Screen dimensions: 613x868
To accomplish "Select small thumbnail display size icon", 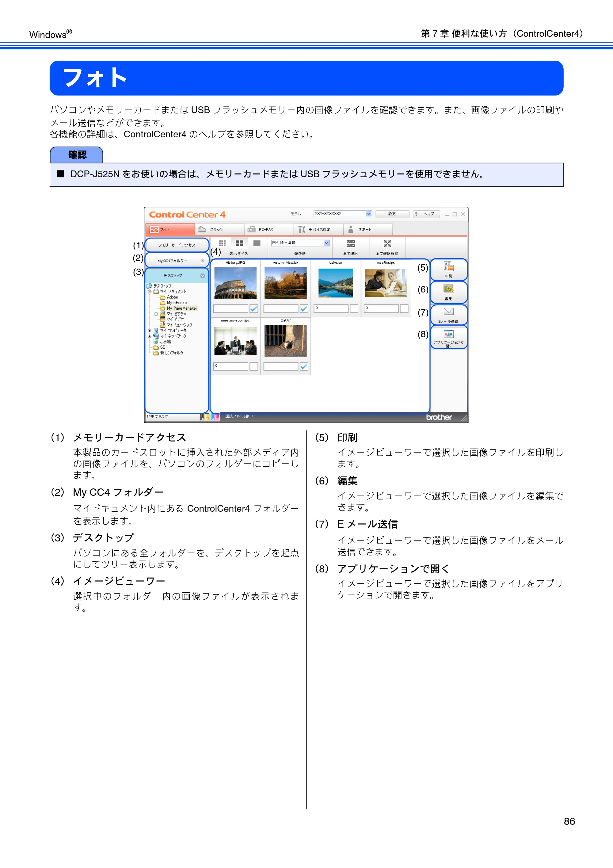I will 222,243.
